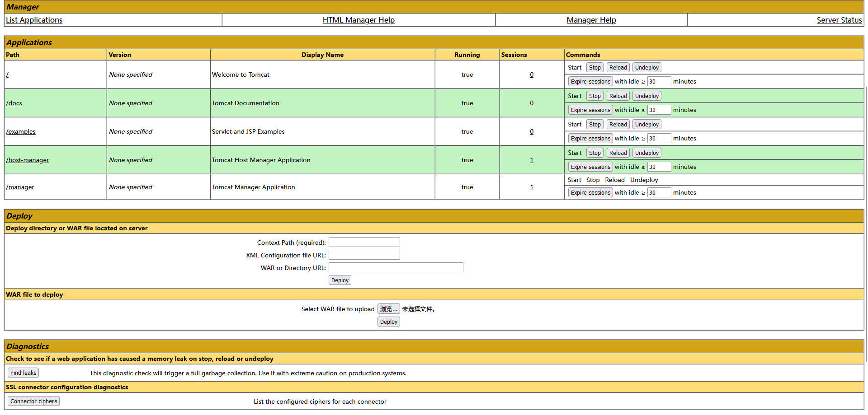Click idle minutes field in /manager row
Image resolution: width=868 pixels, height=415 pixels.
pyautogui.click(x=659, y=192)
